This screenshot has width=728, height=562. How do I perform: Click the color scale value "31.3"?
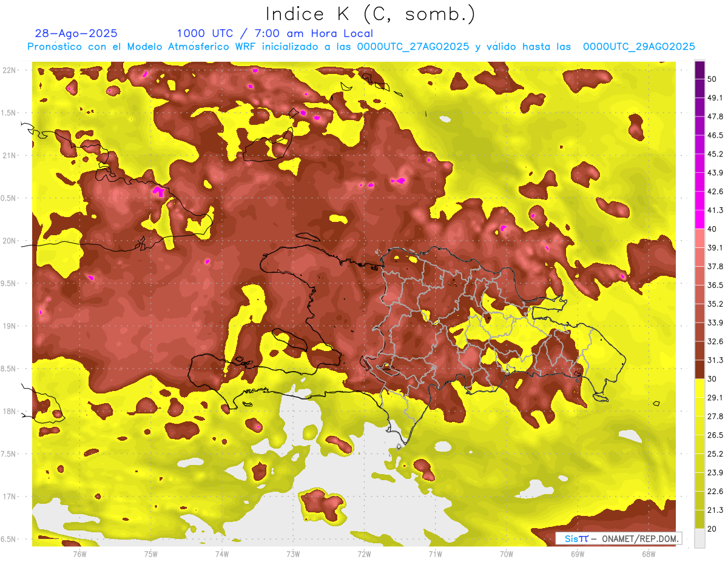pos(715,360)
